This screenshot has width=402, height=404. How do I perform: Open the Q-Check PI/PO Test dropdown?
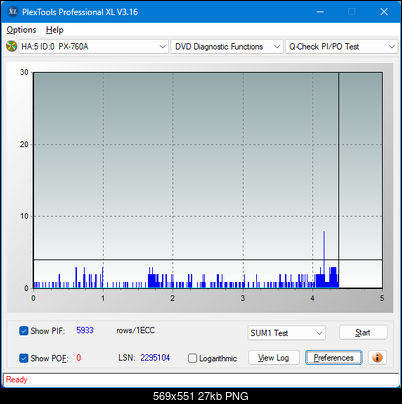(x=342, y=47)
